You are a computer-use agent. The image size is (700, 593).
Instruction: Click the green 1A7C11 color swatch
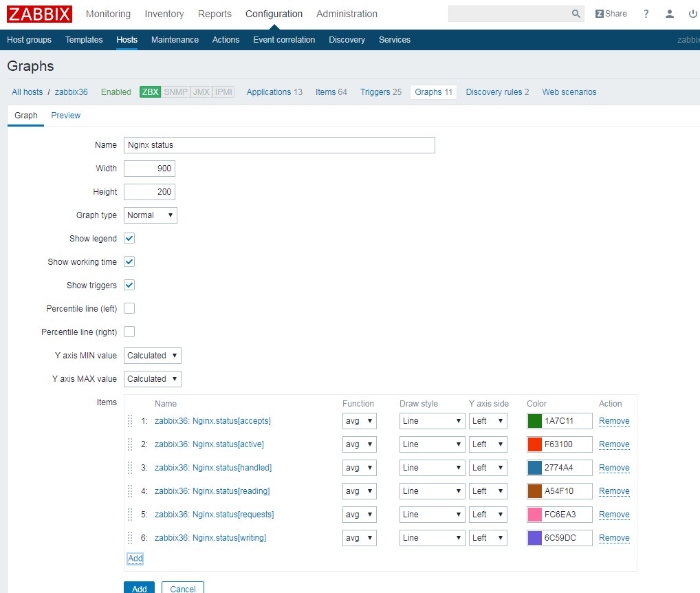tap(535, 421)
